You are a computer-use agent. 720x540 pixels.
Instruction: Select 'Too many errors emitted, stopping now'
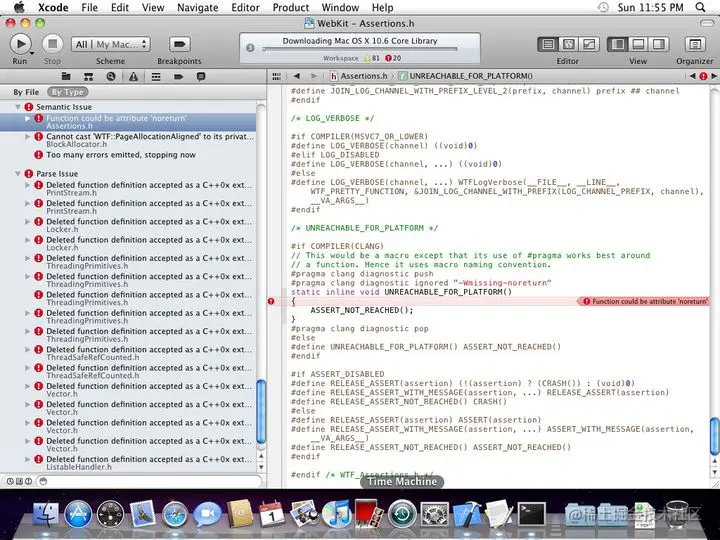(121, 155)
